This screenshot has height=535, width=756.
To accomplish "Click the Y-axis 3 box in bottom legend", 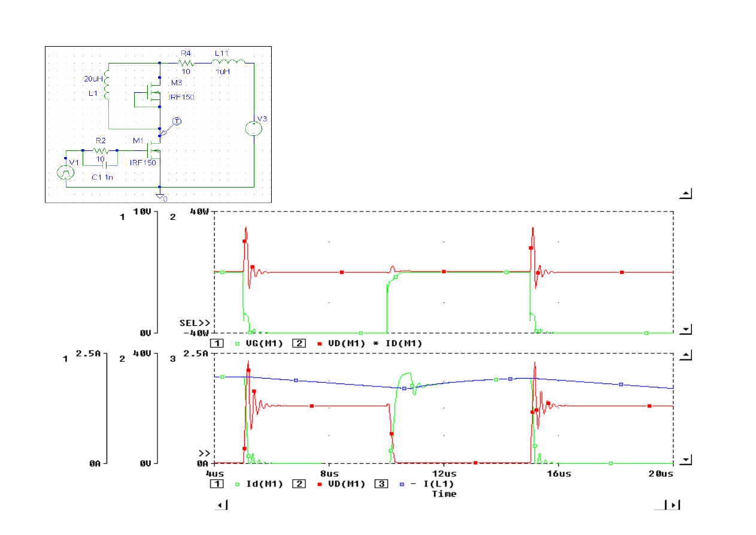I will (381, 484).
